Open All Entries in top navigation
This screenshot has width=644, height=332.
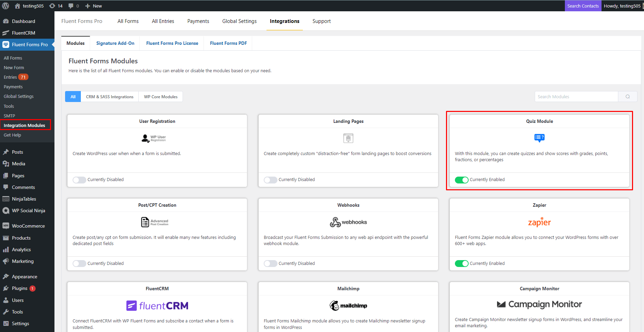[163, 21]
